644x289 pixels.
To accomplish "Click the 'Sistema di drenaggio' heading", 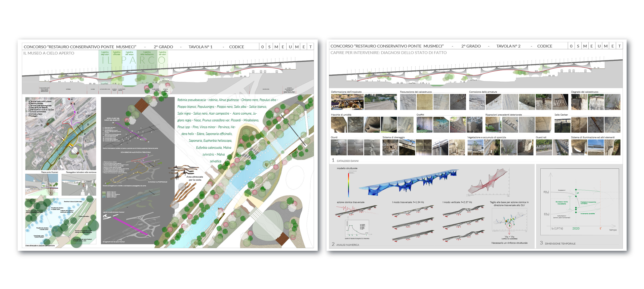I will coord(393,137).
